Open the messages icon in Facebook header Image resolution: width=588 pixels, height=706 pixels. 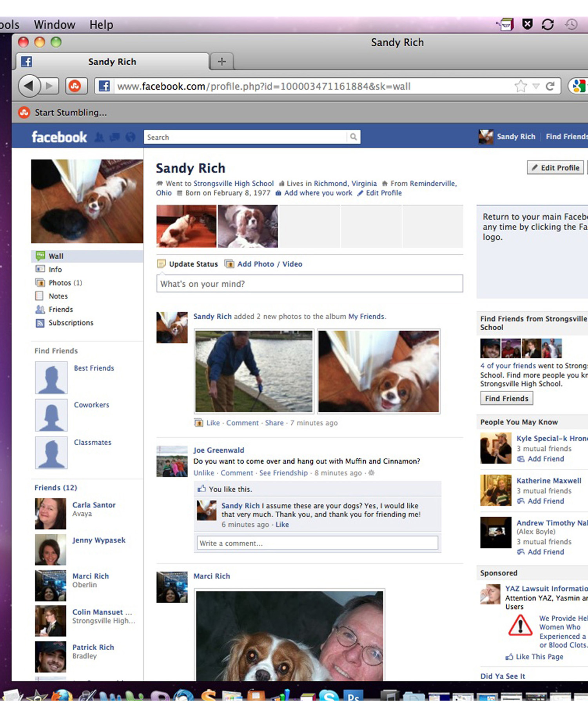[115, 137]
